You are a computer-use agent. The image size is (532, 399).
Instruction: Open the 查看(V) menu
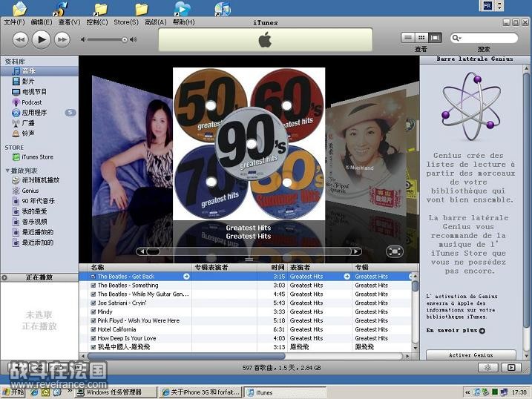(69, 22)
